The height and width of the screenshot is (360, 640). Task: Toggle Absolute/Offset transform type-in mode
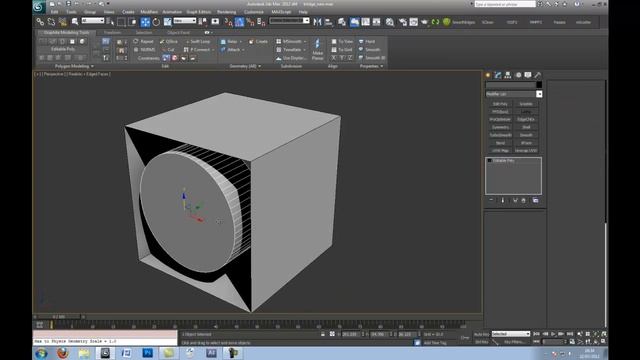tap(332, 334)
